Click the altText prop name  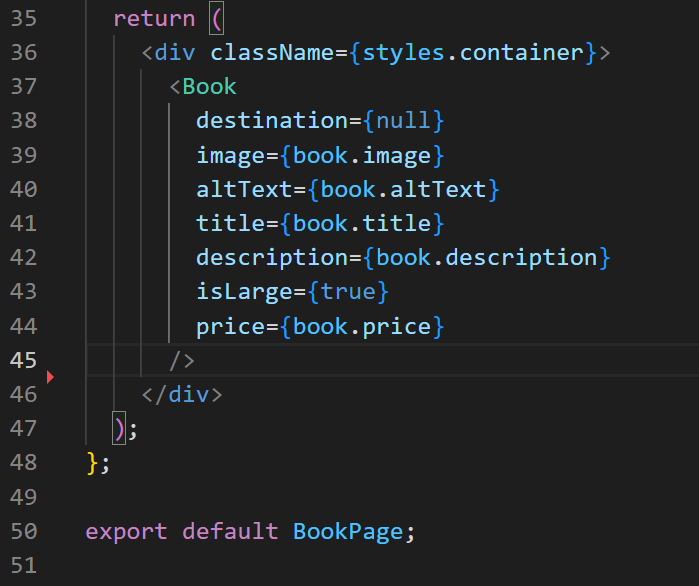click(244, 189)
